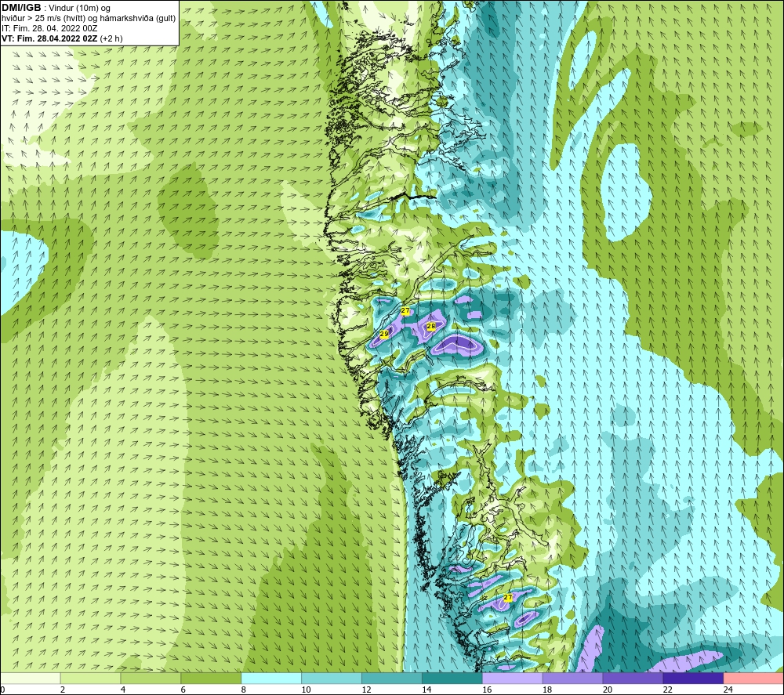Select the 16–18 light purple color bar segment
784x695 pixels.
click(x=513, y=678)
